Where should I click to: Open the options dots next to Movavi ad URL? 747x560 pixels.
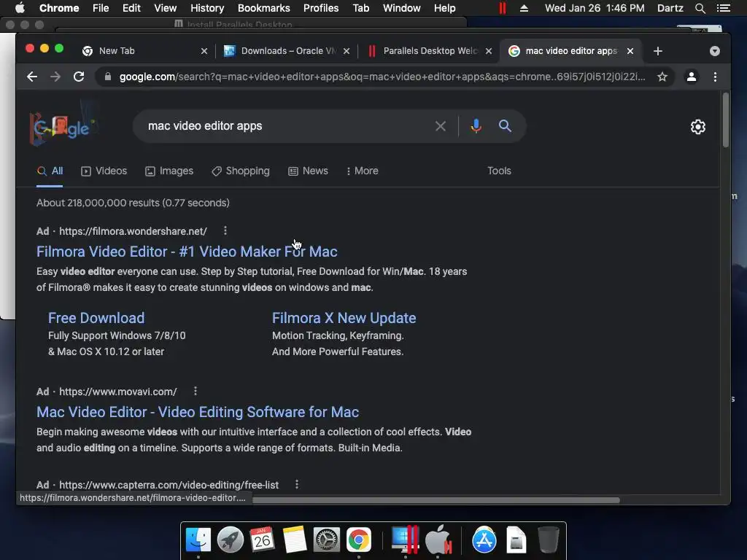(196, 392)
